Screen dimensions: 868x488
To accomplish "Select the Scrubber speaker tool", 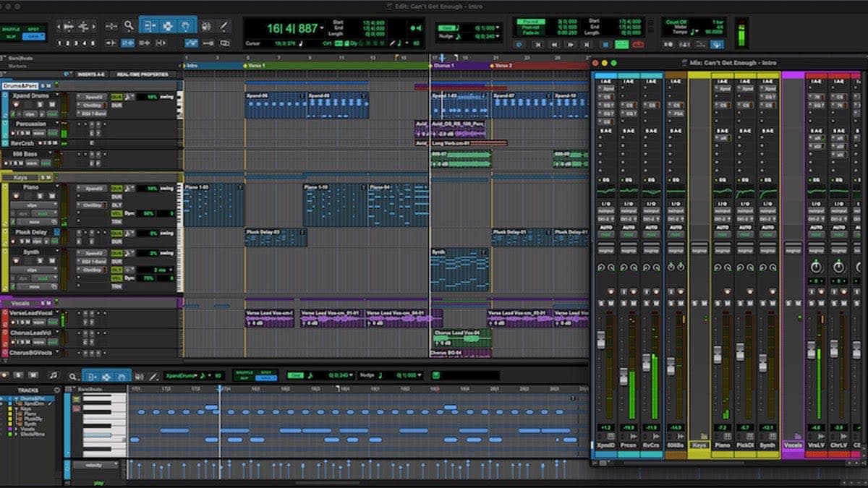I will (206, 26).
